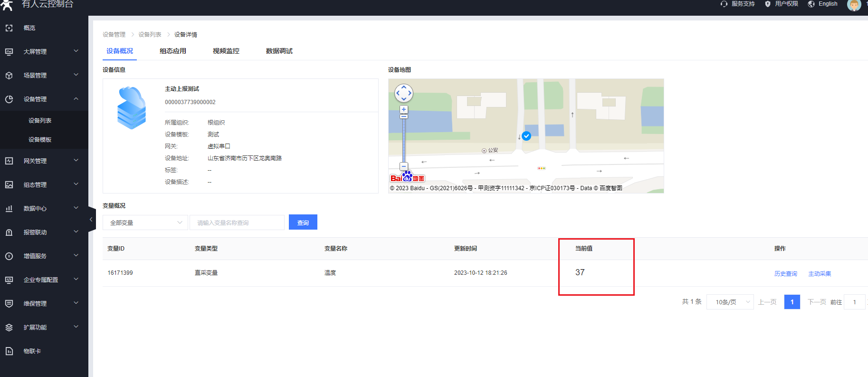Open the 全部变量 variable filter dropdown
868x377 pixels.
click(145, 222)
